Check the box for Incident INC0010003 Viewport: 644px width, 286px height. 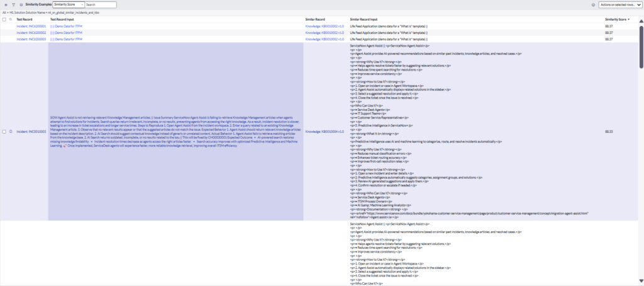tap(4, 132)
